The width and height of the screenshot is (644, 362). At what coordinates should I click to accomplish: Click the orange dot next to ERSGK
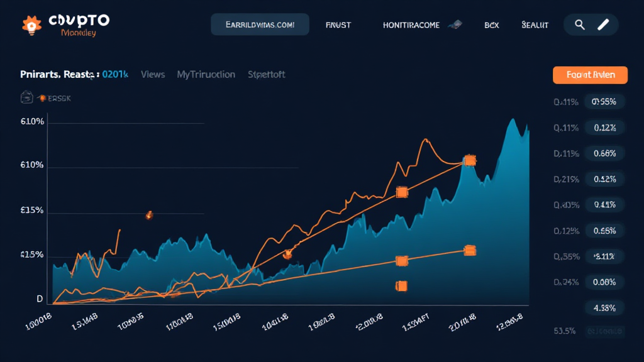[43, 98]
